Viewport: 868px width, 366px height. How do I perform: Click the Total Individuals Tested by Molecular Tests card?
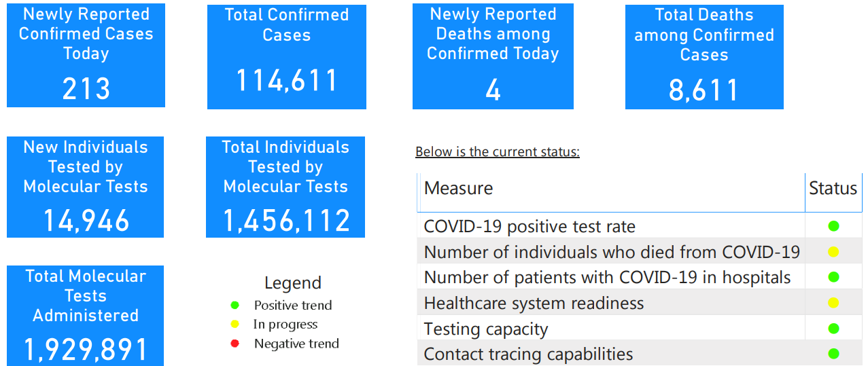coord(285,187)
